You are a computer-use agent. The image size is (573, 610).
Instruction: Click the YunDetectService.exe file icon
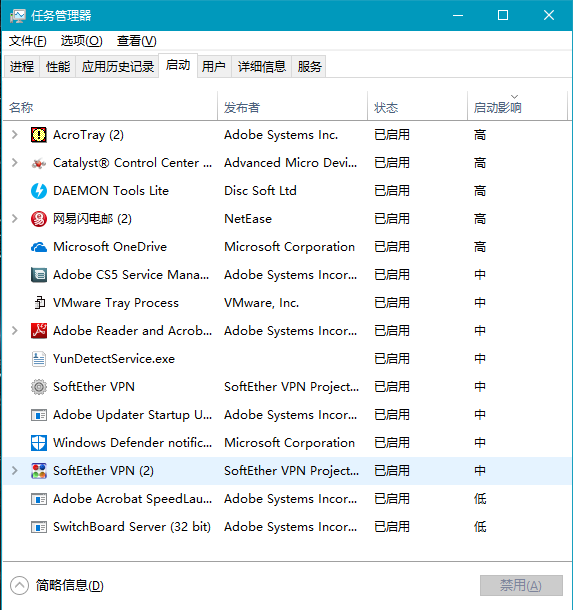(x=39, y=359)
